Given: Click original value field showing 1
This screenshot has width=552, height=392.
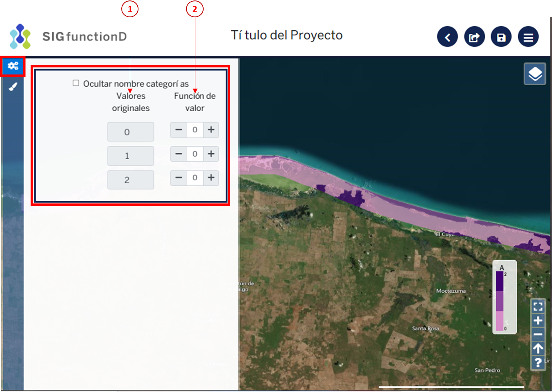Looking at the screenshot, I should coord(131,156).
